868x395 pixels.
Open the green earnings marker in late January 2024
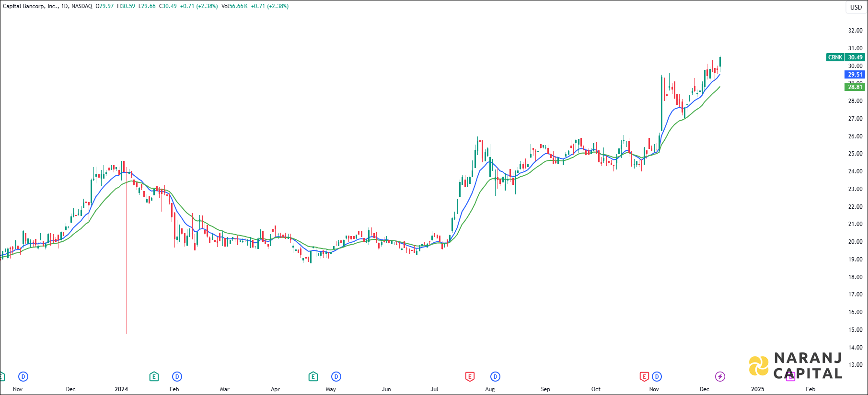pyautogui.click(x=154, y=377)
